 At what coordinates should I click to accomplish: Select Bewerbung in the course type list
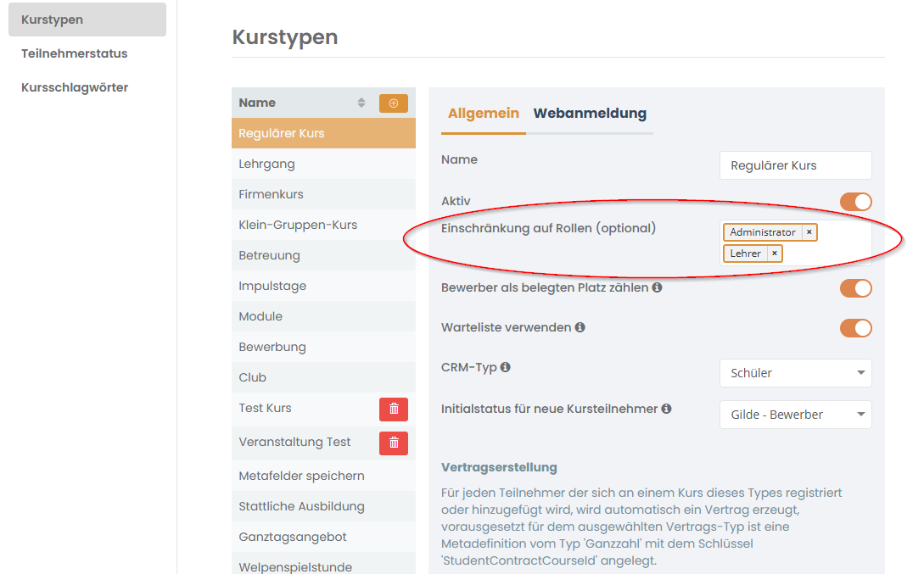(323, 348)
